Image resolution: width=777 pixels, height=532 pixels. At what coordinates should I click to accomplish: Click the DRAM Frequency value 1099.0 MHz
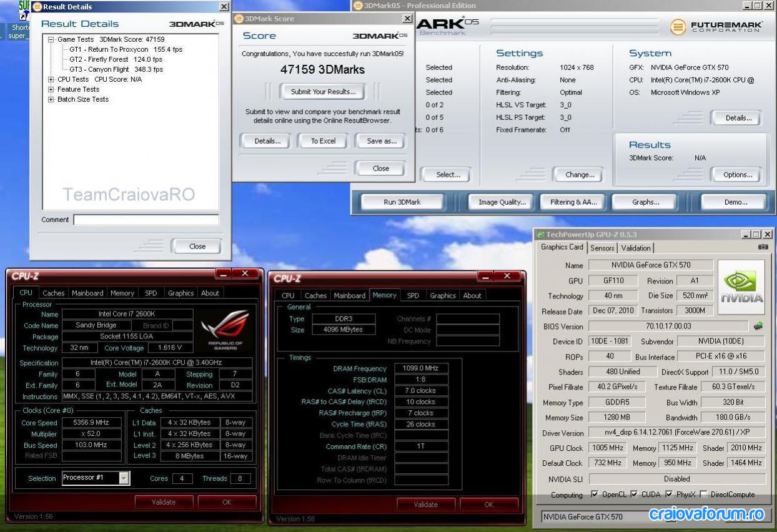pos(422,368)
